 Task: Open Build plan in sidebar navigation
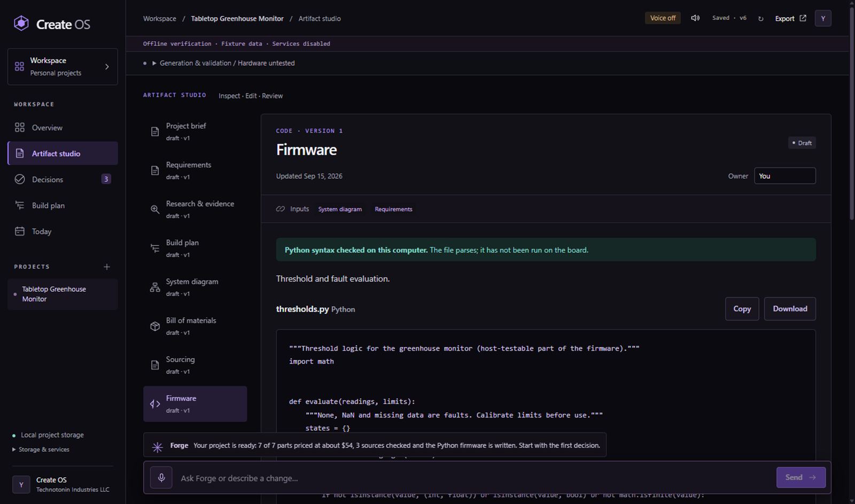63,205
